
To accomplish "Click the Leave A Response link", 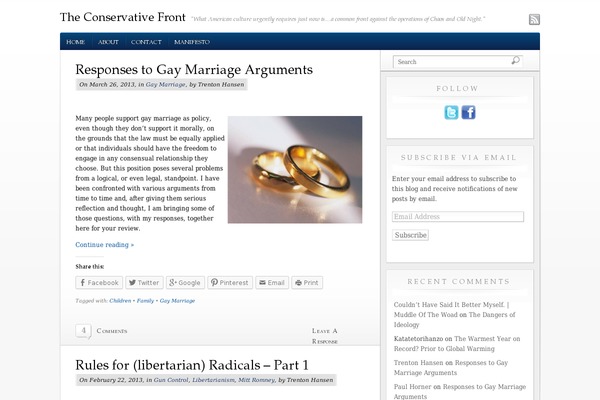I will pos(325,336).
